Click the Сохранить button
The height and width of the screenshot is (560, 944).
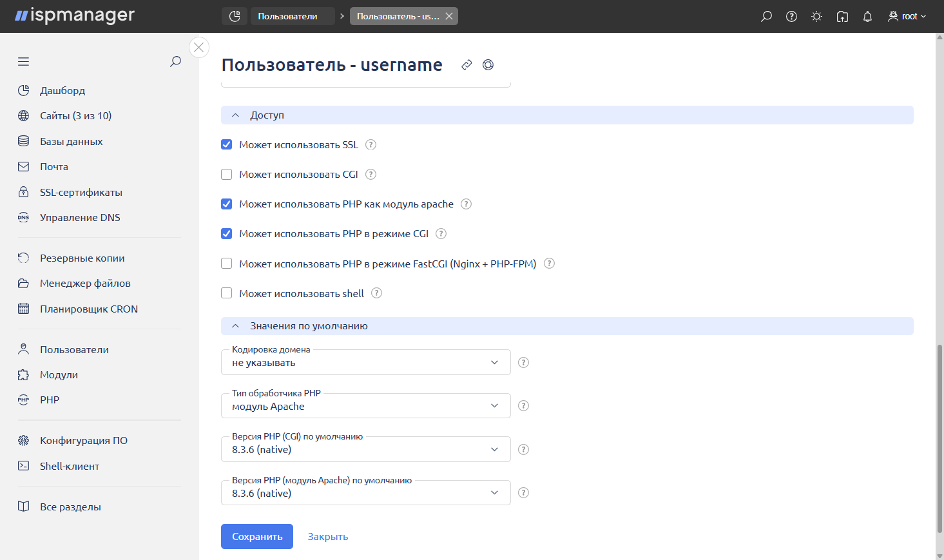[256, 536]
